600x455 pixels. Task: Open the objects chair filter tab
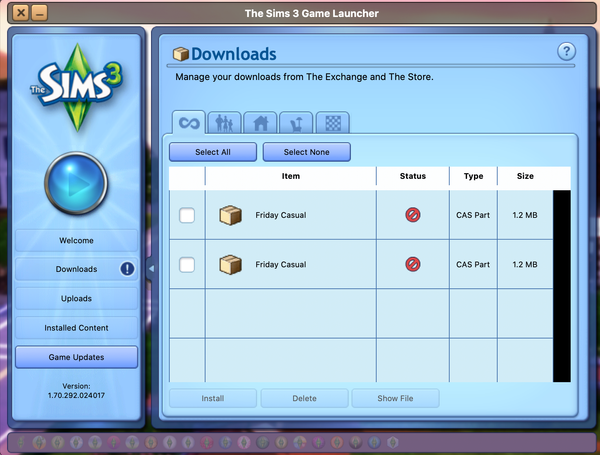point(297,123)
